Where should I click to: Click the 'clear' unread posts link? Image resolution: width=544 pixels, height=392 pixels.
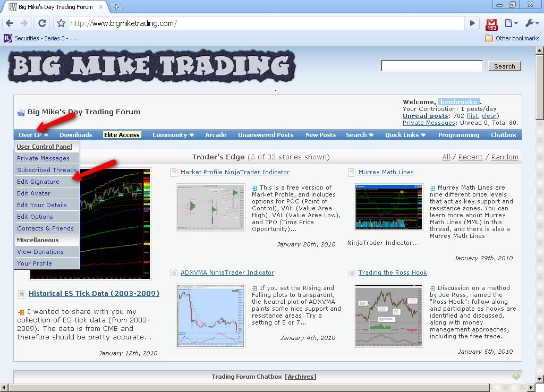(489, 116)
